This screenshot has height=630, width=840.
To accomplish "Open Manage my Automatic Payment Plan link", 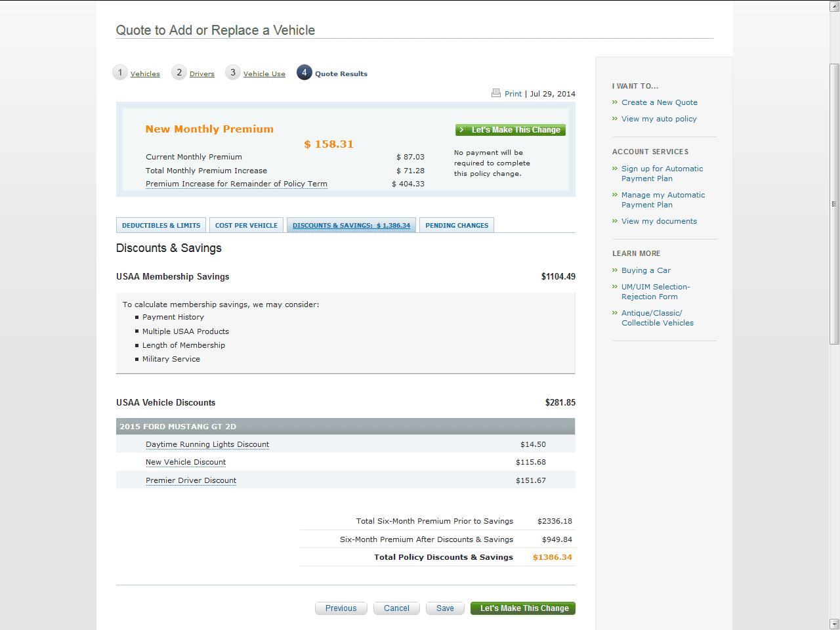I will click(663, 199).
